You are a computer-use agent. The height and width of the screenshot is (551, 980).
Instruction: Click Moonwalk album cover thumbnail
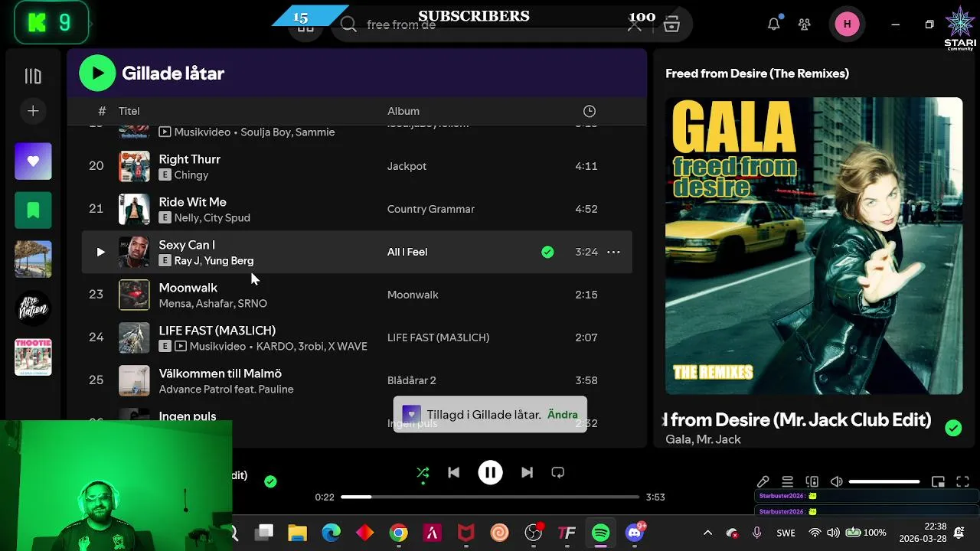[x=134, y=295]
